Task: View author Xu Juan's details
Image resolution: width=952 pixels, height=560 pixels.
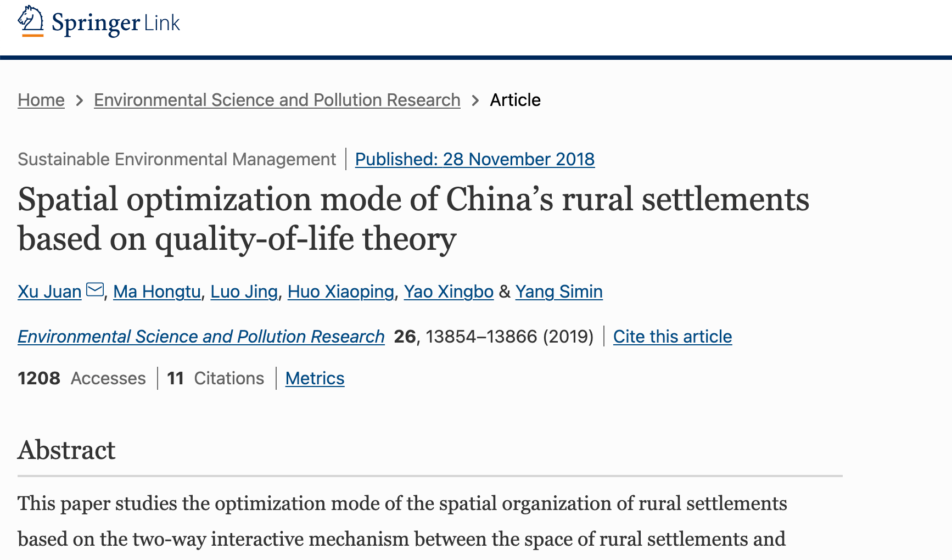Action: 49,292
